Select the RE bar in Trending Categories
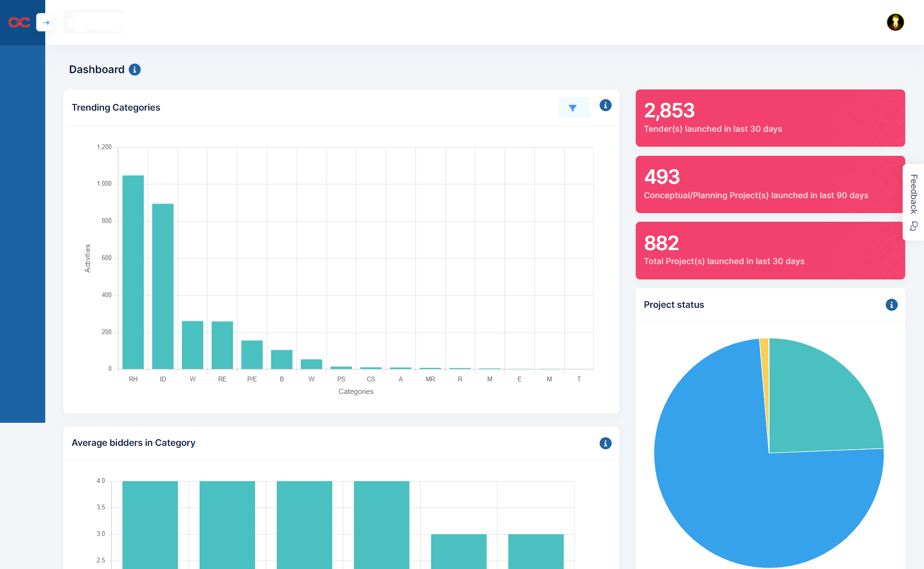Image resolution: width=924 pixels, height=569 pixels. point(222,345)
